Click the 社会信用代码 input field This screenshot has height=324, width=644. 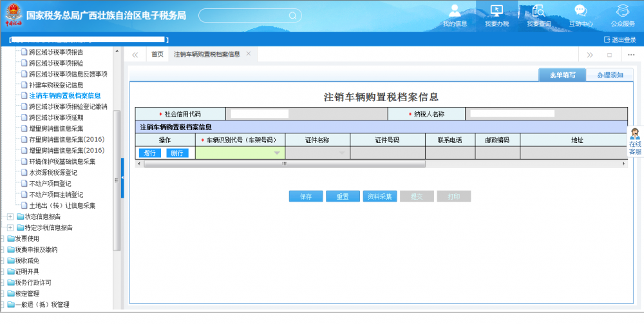[x=308, y=114]
